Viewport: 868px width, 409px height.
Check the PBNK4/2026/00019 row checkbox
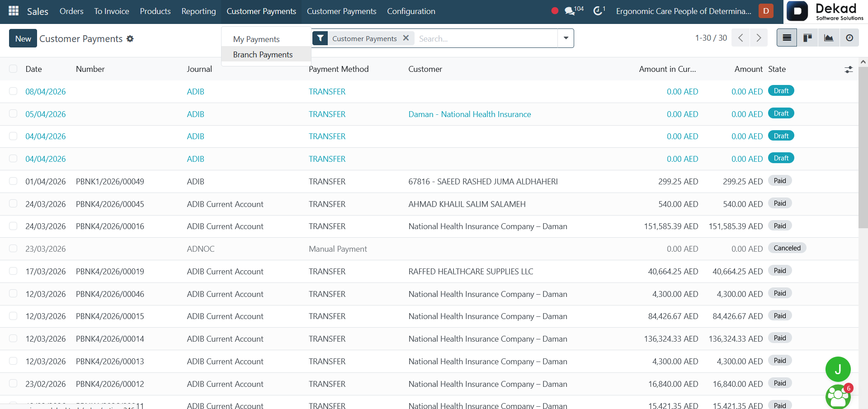pos(13,271)
